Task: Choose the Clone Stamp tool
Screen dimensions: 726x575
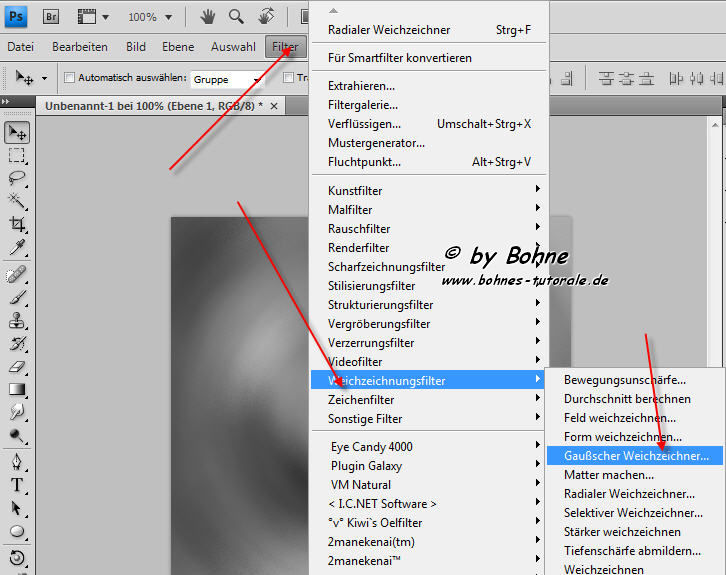Action: (x=17, y=320)
